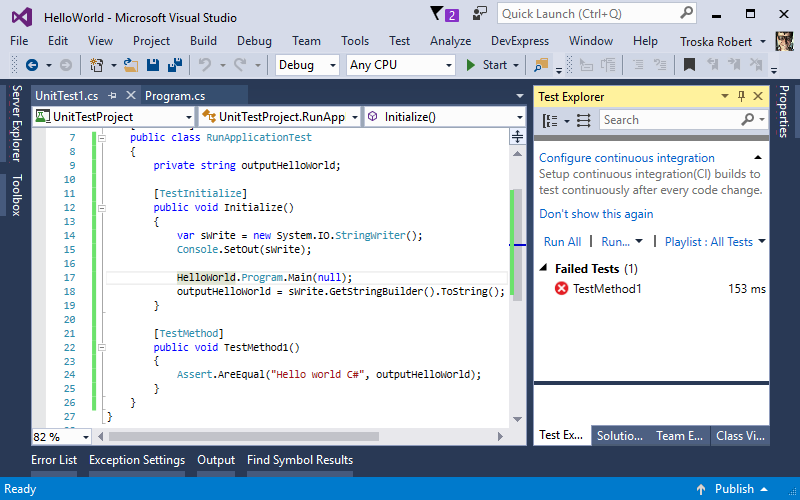Click the search magnifier in Test Explorer
The height and width of the screenshot is (500, 800).
click(747, 120)
